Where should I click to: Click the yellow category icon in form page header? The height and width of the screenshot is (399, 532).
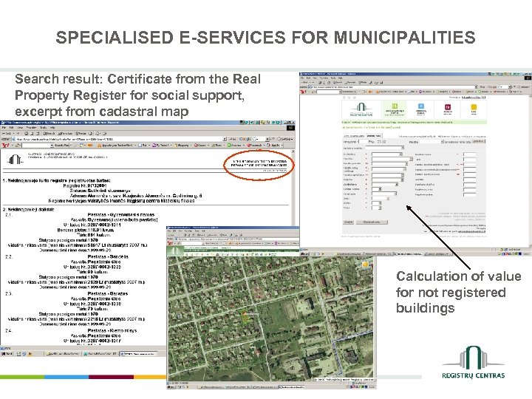click(474, 107)
